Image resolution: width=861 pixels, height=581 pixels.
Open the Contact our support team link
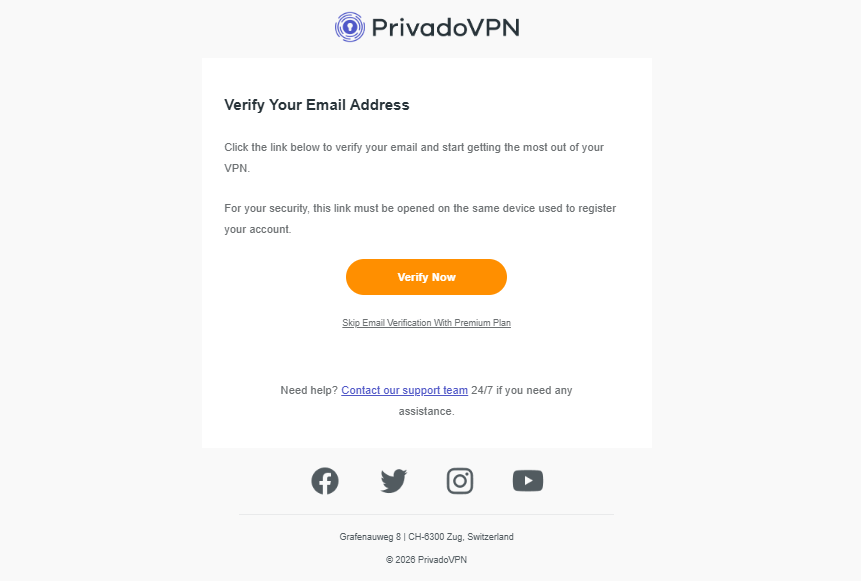coord(404,390)
